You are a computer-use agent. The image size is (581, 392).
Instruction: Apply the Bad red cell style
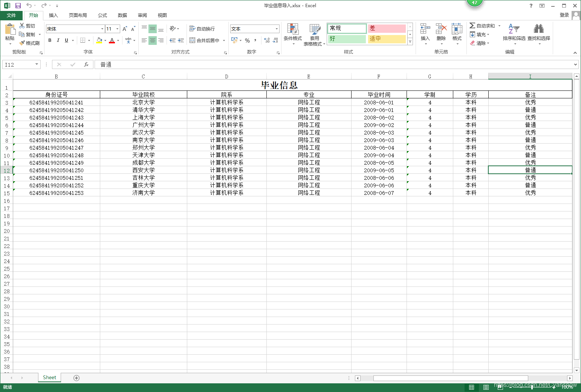tap(387, 28)
